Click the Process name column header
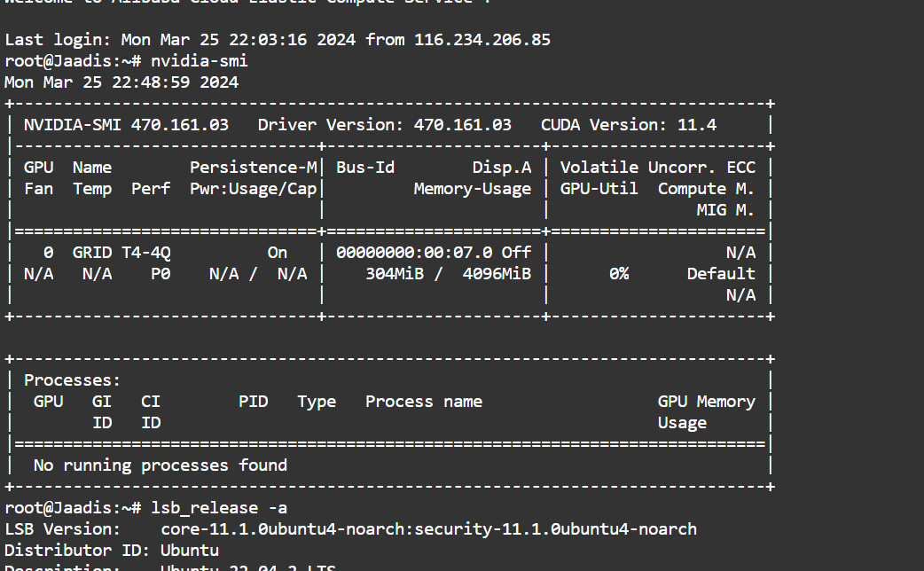 coord(424,402)
